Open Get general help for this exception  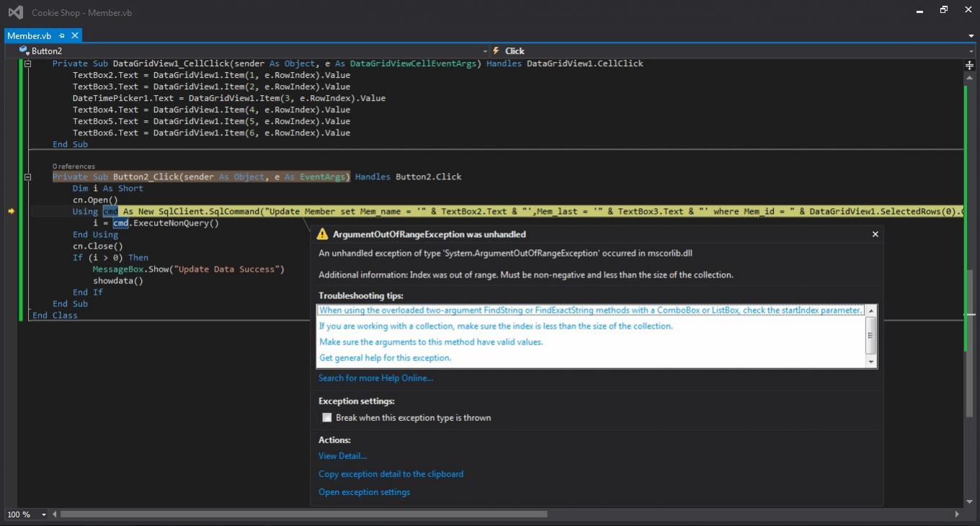[x=385, y=357]
